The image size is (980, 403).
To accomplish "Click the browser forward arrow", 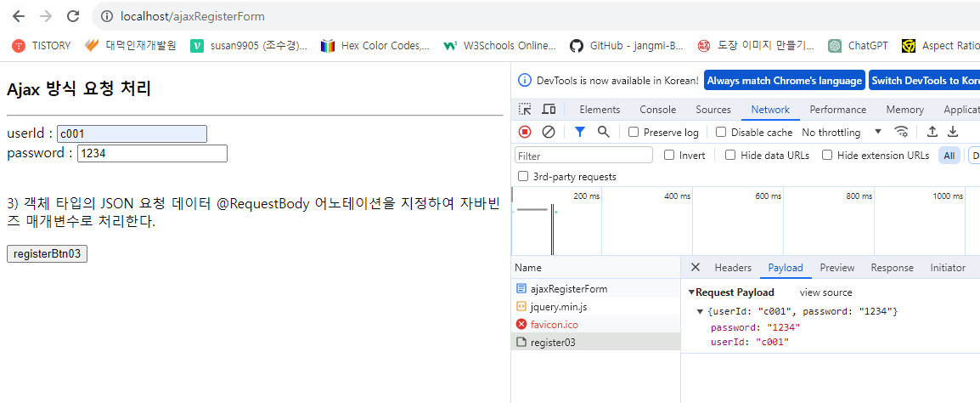I will [46, 16].
